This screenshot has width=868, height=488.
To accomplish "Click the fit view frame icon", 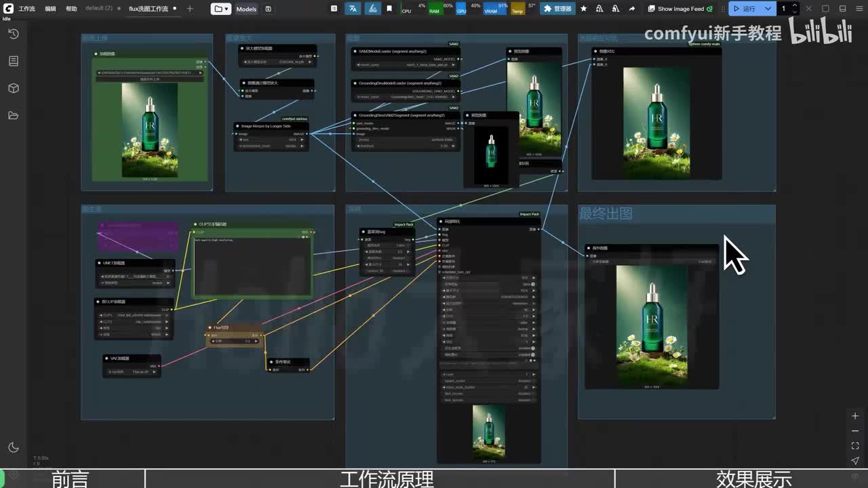I will (x=855, y=446).
